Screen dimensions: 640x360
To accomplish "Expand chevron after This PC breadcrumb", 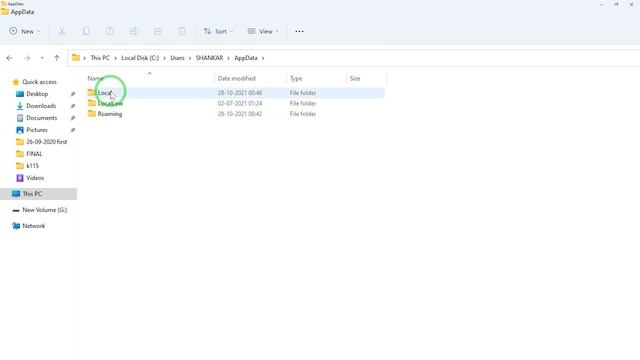I will pyautogui.click(x=116, y=58).
